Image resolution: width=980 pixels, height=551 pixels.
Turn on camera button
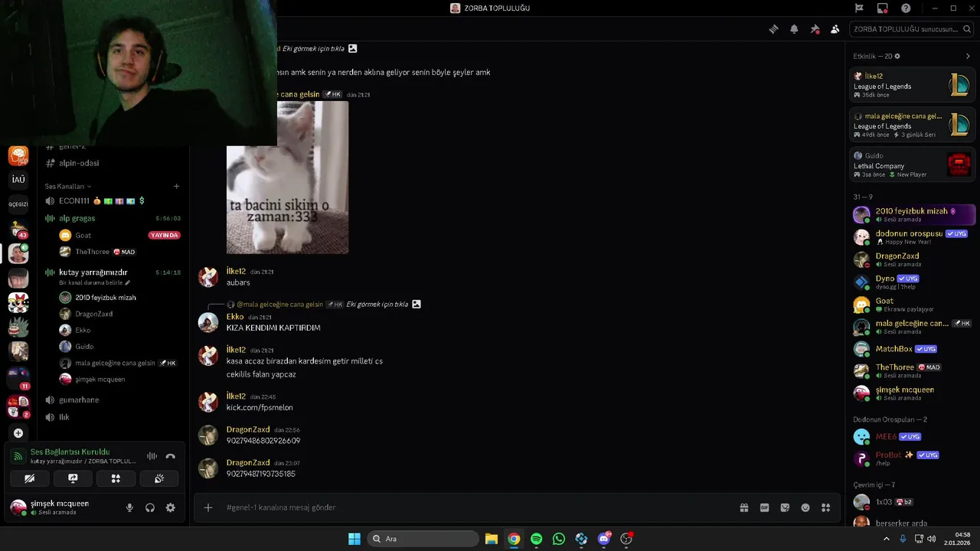(x=29, y=478)
